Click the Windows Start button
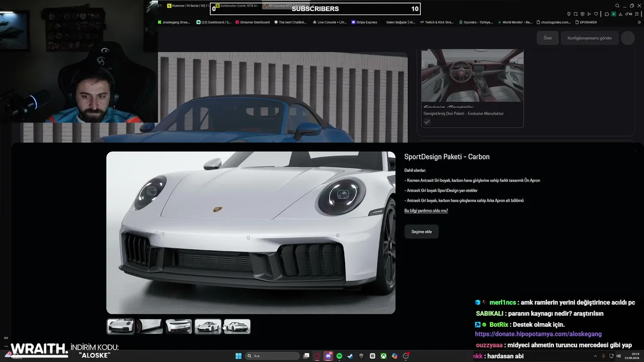Screen dimensions: 644x362 238,356
